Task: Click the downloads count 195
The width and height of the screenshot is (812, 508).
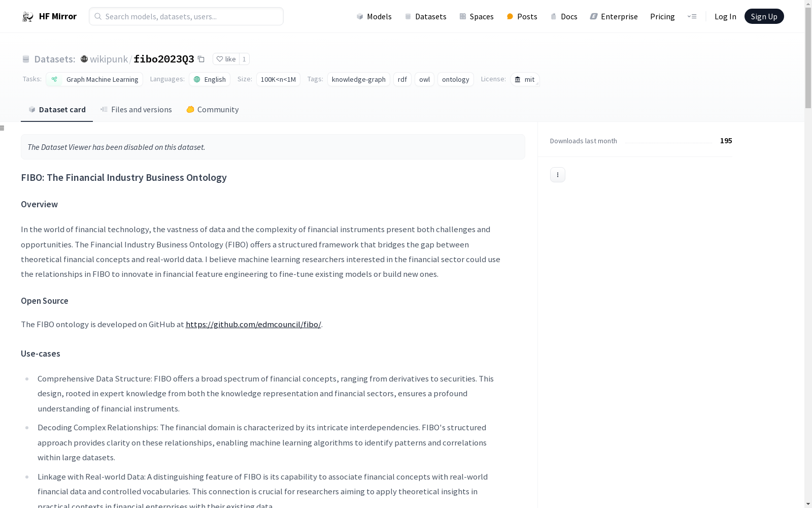Action: 726,141
